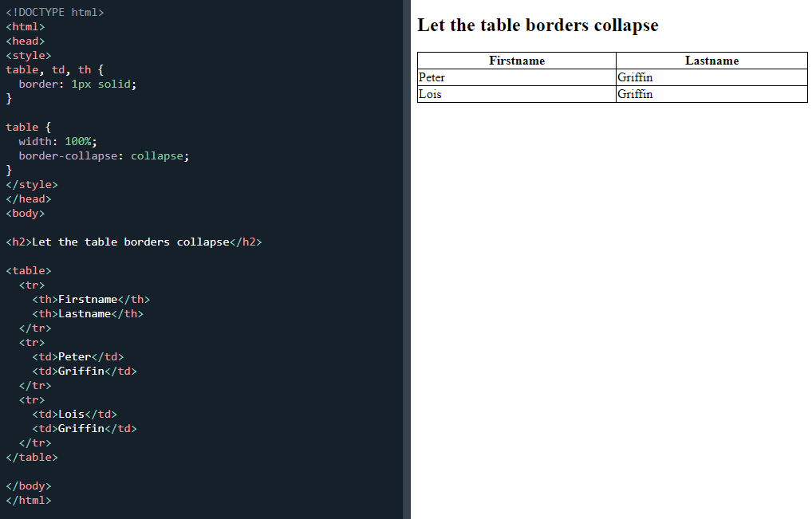Select the border-collapse: collapse property

[x=104, y=155]
